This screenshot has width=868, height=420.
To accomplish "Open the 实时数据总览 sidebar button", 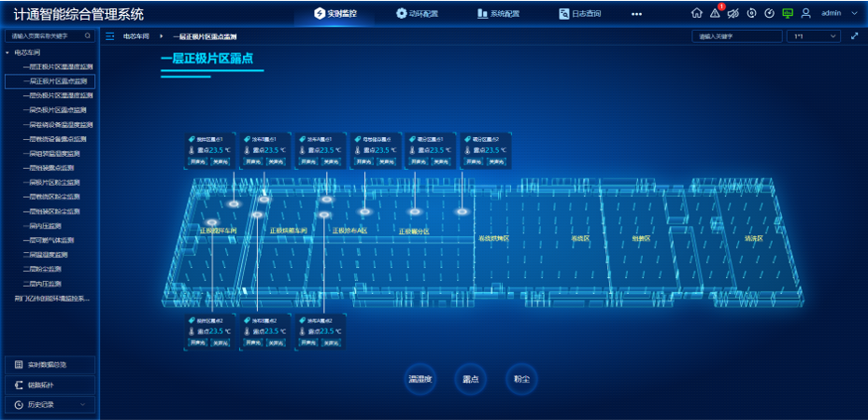I will (50, 364).
